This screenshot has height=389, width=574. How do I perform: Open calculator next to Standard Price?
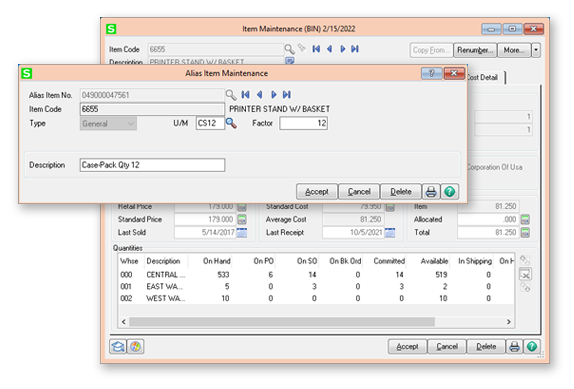pyautogui.click(x=242, y=220)
